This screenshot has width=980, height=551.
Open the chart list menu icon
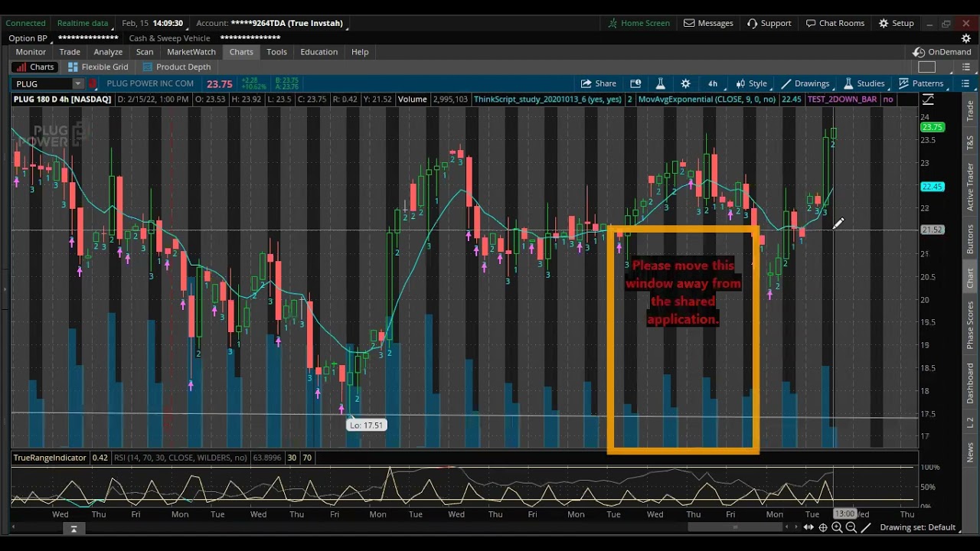click(x=965, y=83)
